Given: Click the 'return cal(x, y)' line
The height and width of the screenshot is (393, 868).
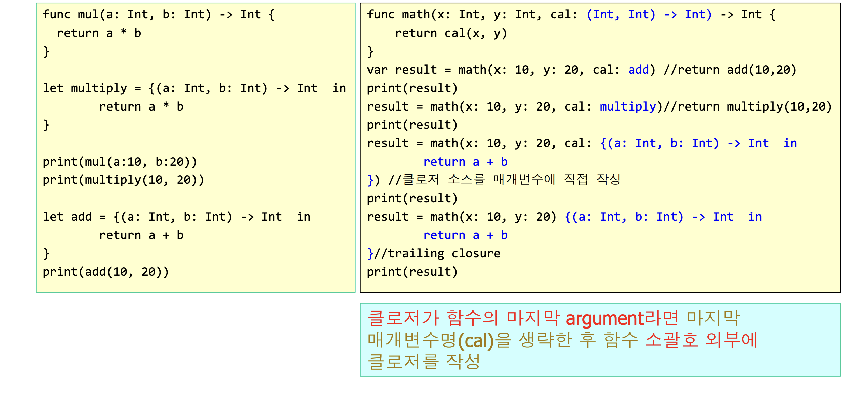Looking at the screenshot, I should (450, 33).
